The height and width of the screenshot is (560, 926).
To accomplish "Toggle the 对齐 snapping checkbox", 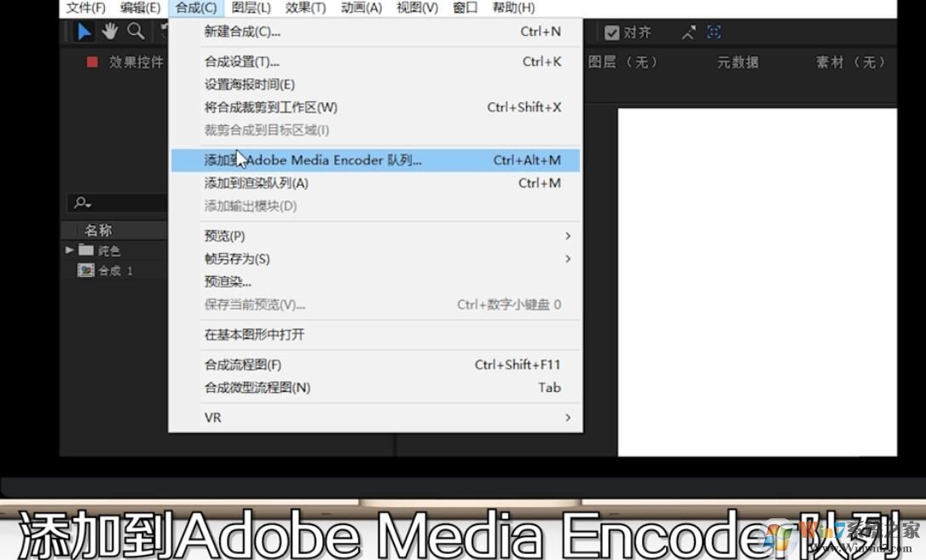I will click(x=612, y=32).
